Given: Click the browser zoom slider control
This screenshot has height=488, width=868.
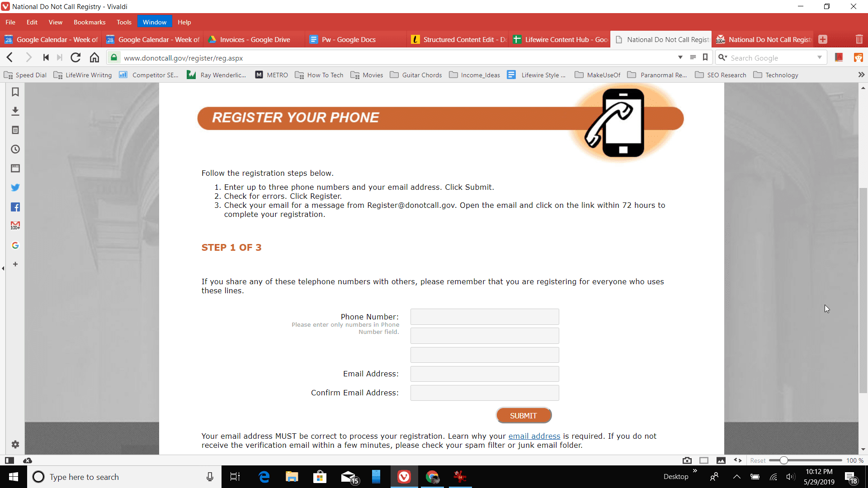Looking at the screenshot, I should (x=783, y=460).
